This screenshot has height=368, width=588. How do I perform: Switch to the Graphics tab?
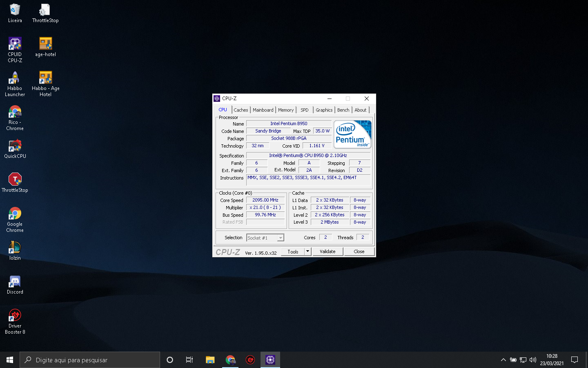[324, 110]
